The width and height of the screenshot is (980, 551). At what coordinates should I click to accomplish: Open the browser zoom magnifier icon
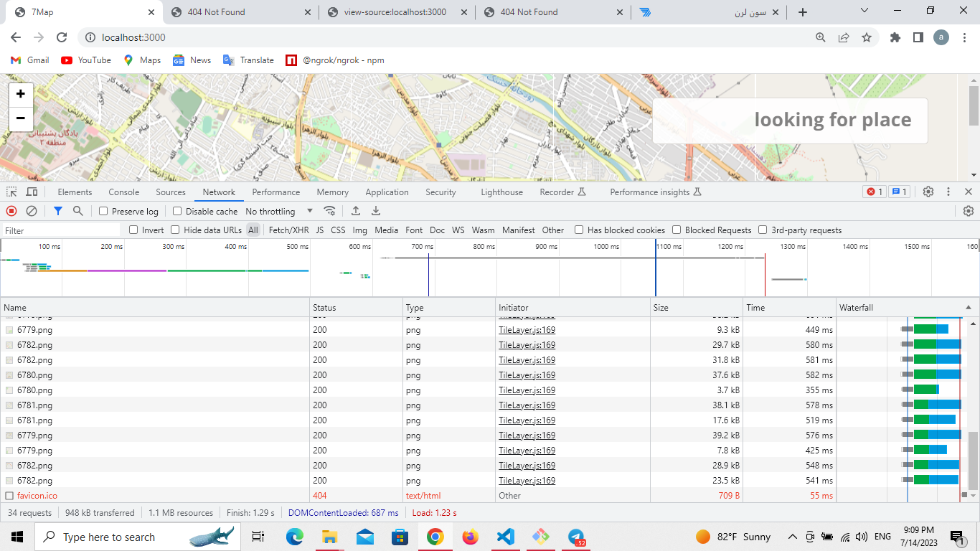click(x=821, y=37)
